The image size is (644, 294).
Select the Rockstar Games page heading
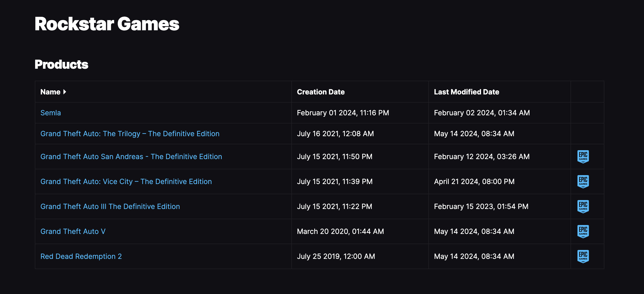coord(107,24)
